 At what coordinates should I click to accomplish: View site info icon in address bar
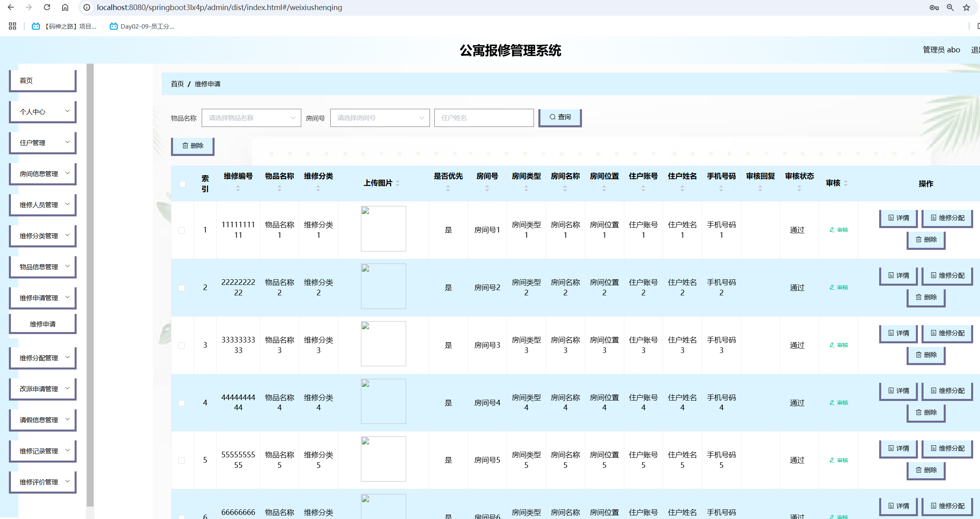87,7
